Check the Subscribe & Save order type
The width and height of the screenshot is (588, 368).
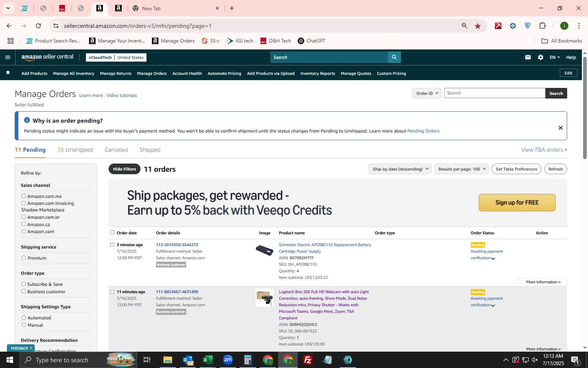coord(24,284)
